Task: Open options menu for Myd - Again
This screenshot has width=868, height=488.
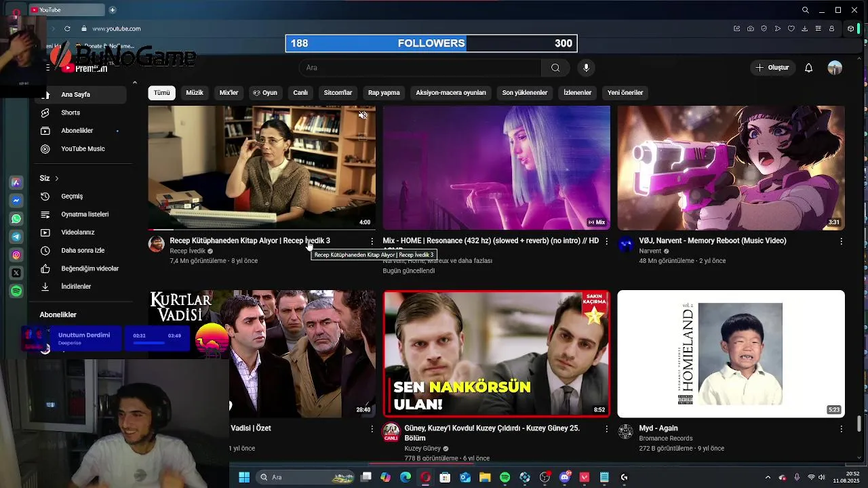Action: click(841, 429)
